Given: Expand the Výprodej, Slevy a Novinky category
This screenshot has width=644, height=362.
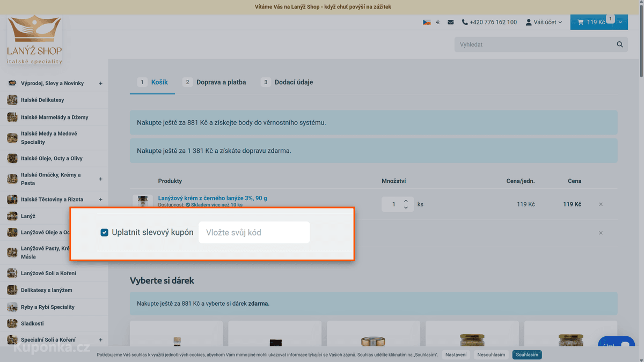Looking at the screenshot, I should click(100, 83).
